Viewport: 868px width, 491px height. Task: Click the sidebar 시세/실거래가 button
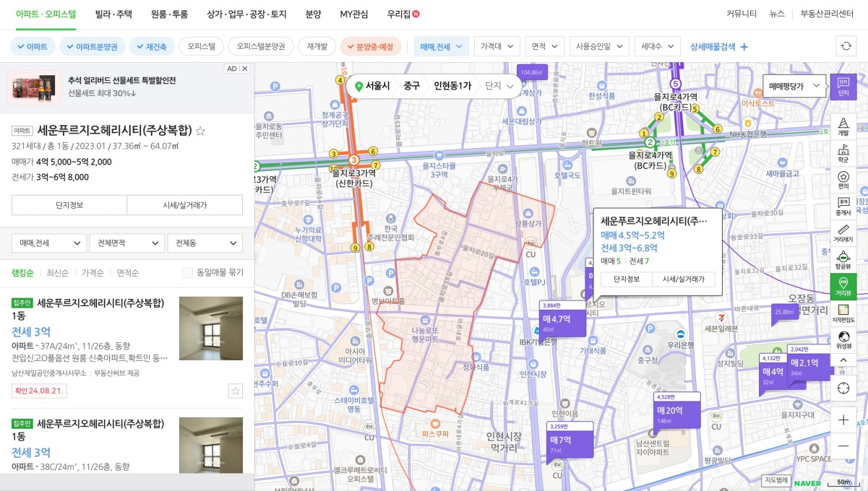185,205
